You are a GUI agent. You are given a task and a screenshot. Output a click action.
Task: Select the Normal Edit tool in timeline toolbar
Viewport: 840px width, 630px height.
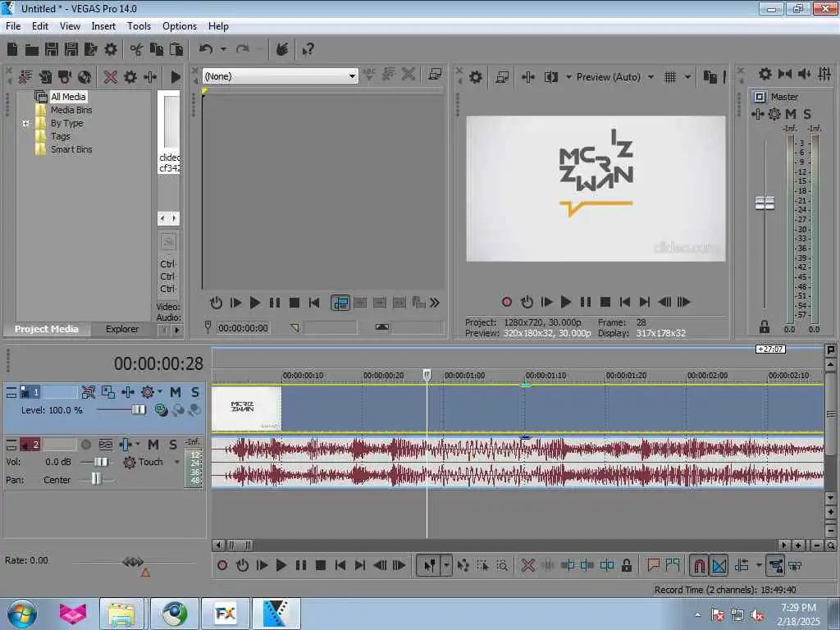coord(429,565)
